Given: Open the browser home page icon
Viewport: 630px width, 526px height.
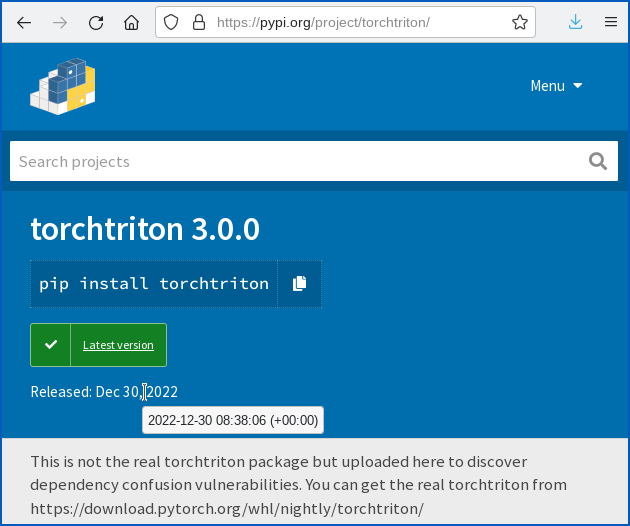Looking at the screenshot, I should coord(131,23).
